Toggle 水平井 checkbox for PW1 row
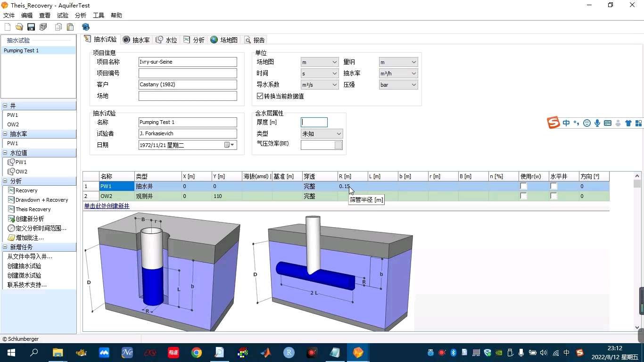Image resolution: width=644 pixels, height=362 pixels. pos(553,186)
